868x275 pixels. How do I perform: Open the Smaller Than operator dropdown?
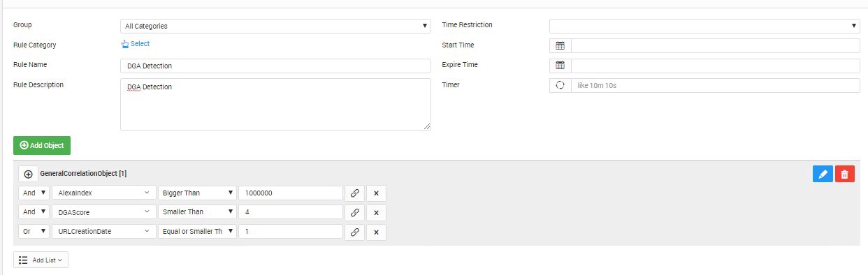[x=197, y=211]
